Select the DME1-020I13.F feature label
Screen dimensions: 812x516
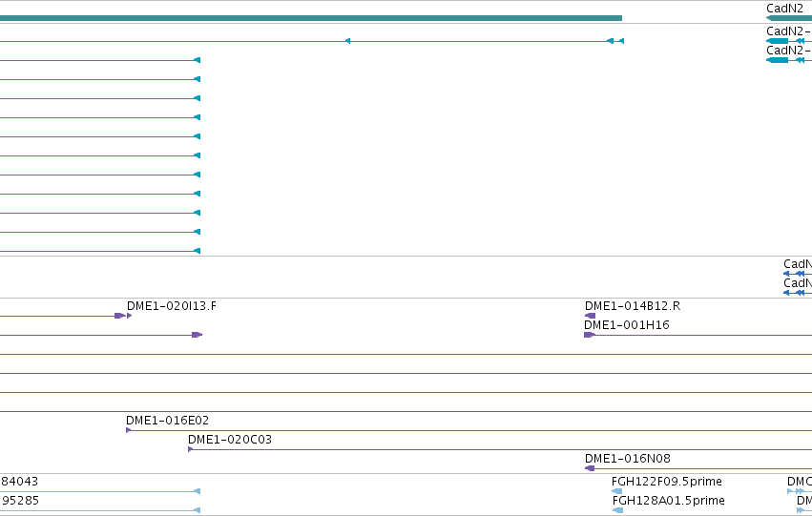[172, 306]
